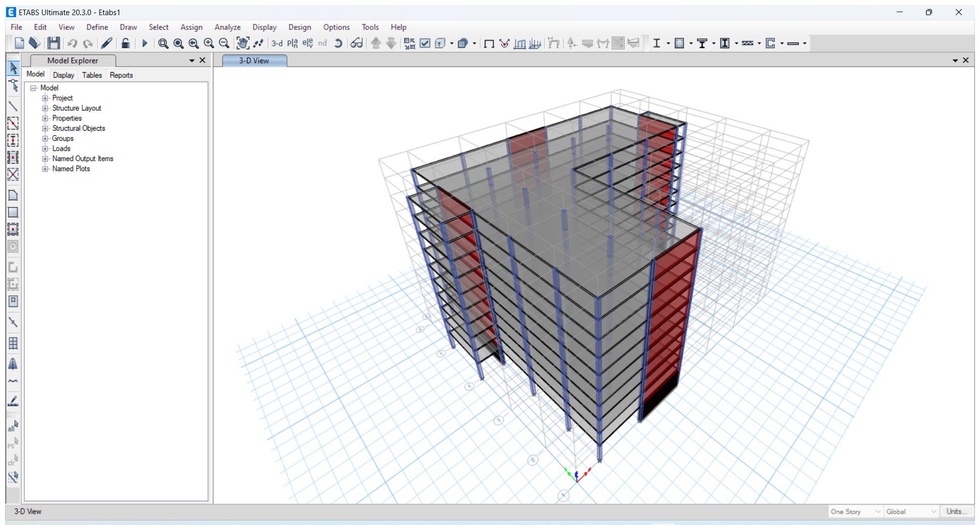Click the 3-D View tab
This screenshot has height=525, width=980.
click(255, 61)
